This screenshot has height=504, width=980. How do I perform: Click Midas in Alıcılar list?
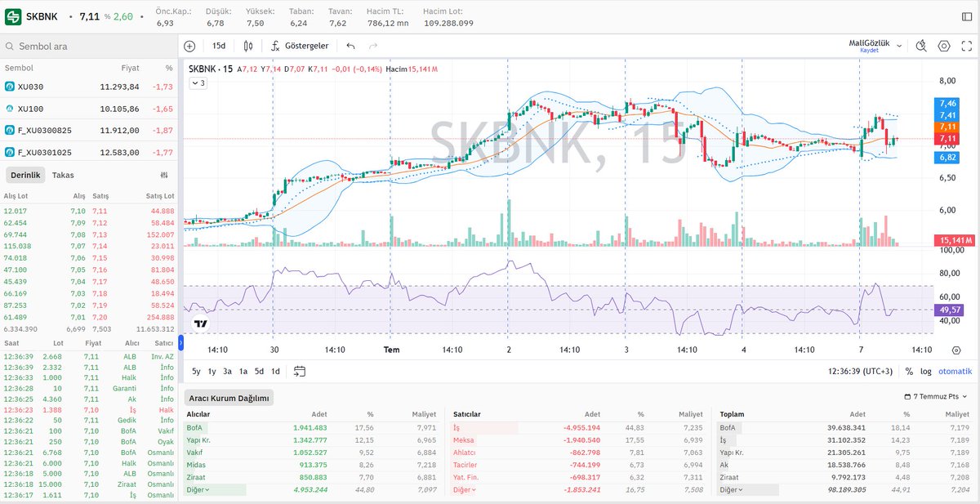[196, 464]
